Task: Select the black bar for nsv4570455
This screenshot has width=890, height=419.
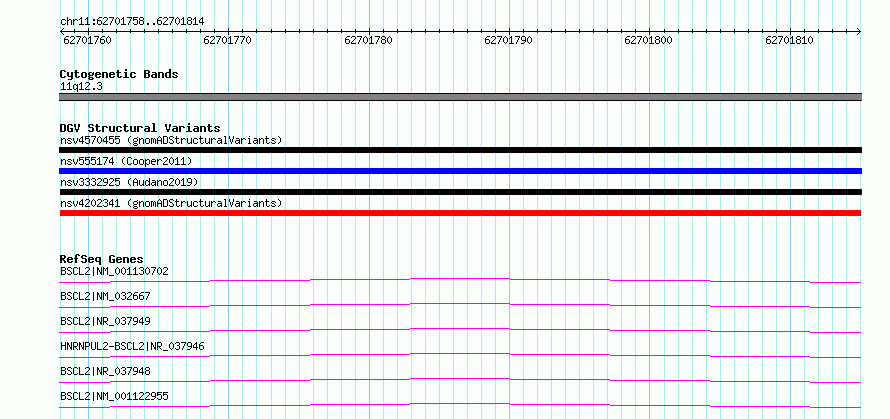Action: point(460,150)
